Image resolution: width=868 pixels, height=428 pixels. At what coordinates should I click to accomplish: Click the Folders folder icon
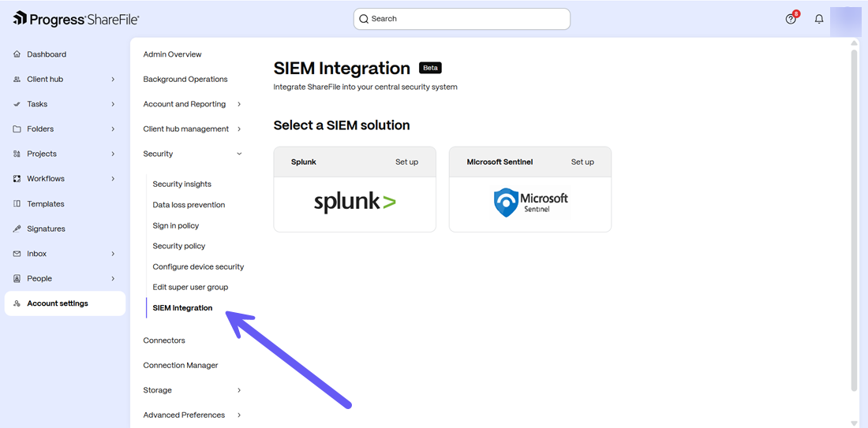coord(17,128)
